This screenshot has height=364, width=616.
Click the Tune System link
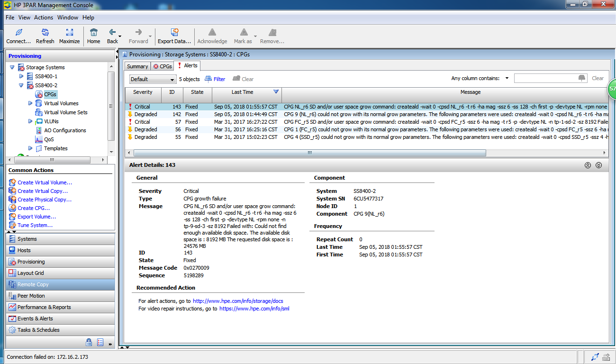[35, 225]
